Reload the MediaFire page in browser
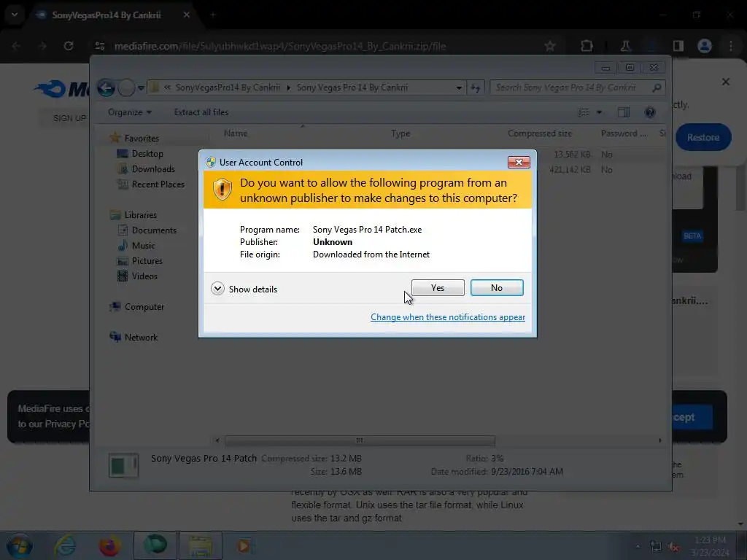Viewport: 747px width, 560px height. pos(69,46)
